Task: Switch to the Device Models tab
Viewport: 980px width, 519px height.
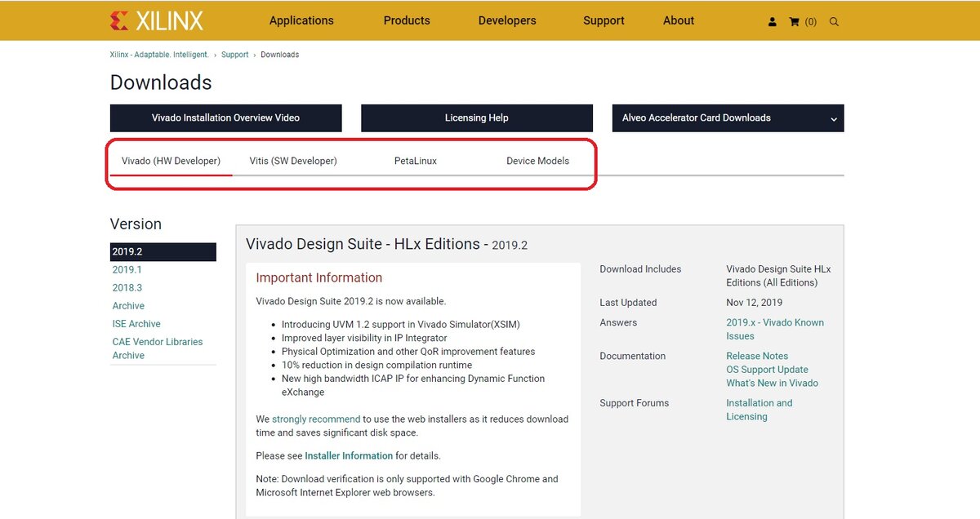Action: coord(537,161)
